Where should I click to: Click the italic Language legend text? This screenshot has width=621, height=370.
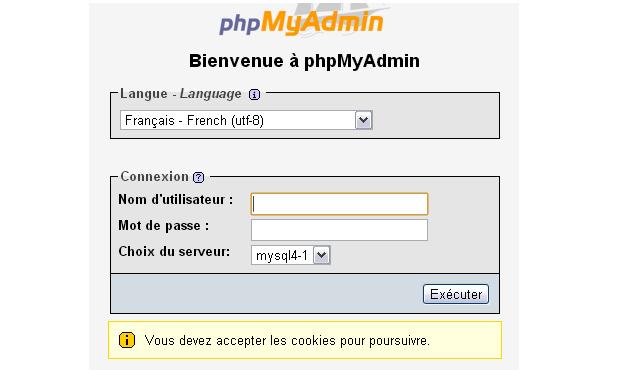[x=211, y=94]
